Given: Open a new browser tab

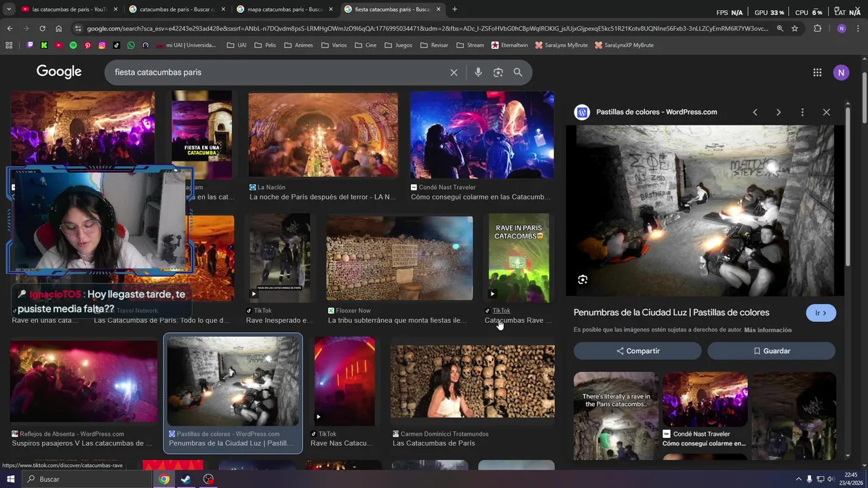Looking at the screenshot, I should point(454,9).
